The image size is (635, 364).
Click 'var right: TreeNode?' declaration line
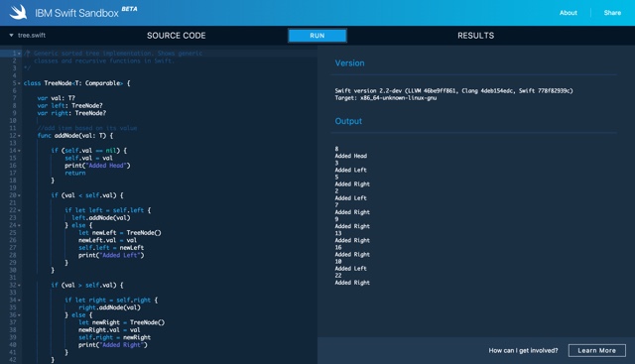(71, 113)
